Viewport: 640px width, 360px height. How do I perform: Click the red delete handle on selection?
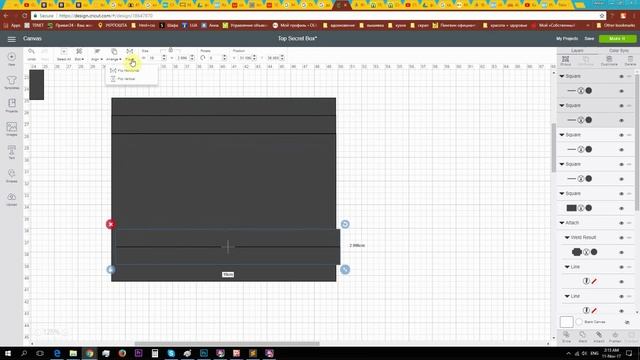click(110, 224)
